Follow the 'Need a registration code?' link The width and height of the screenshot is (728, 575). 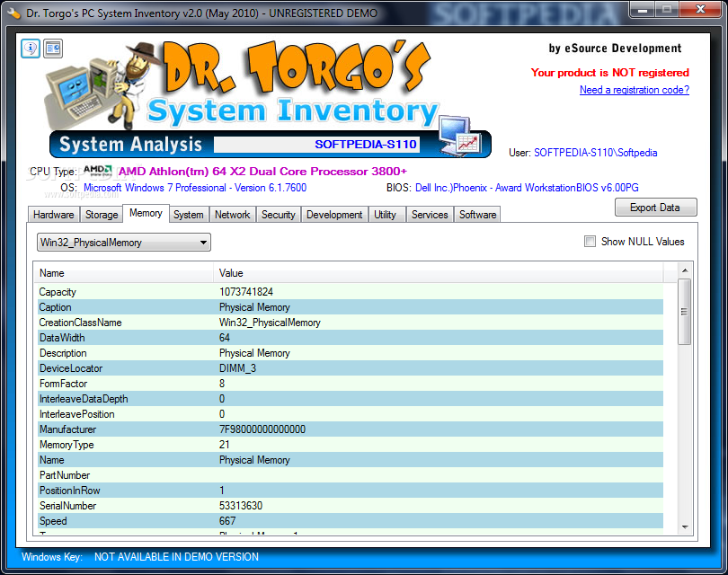pyautogui.click(x=635, y=90)
